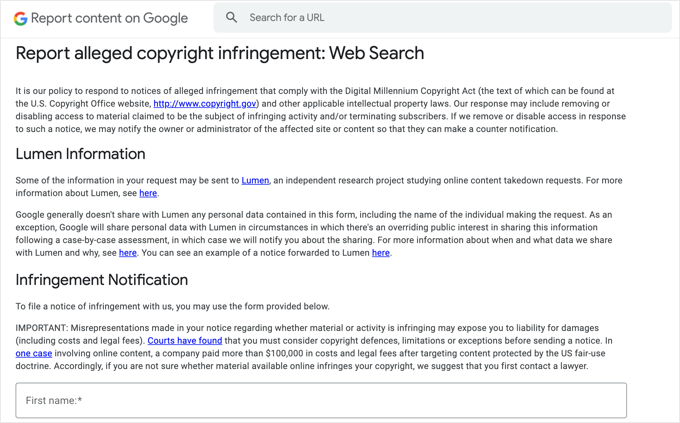Click the "To file a notice" sentence

coord(172,307)
